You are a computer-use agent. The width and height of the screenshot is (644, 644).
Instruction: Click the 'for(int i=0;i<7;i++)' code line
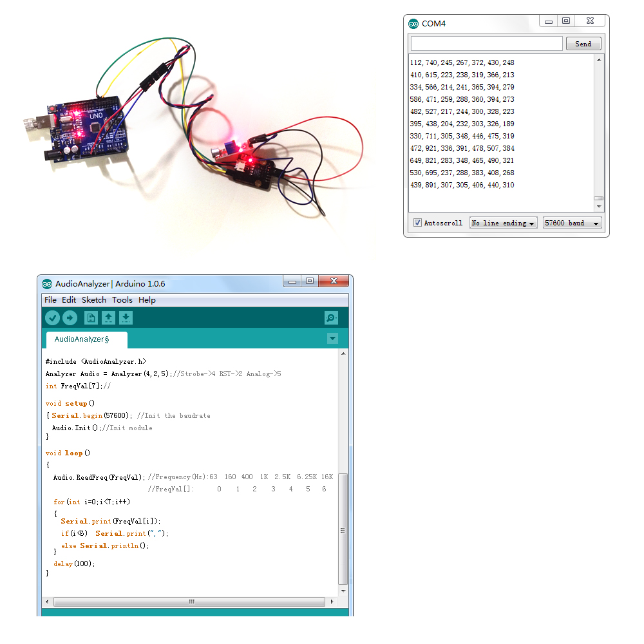[91, 502]
